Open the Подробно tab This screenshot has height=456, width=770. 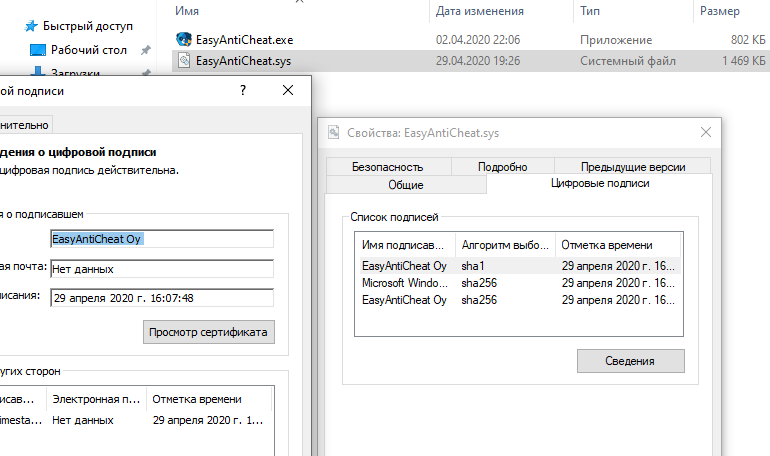point(502,167)
